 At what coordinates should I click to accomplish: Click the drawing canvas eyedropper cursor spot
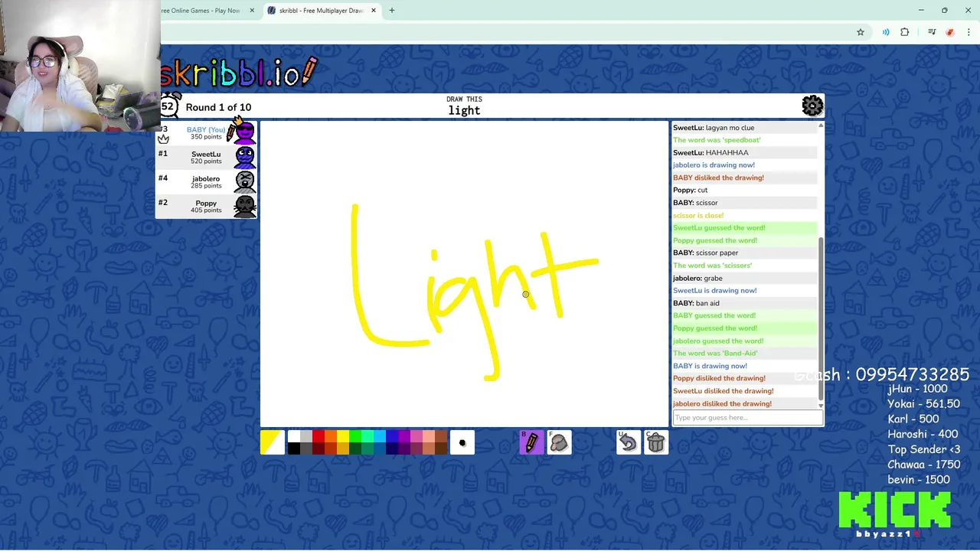click(525, 294)
